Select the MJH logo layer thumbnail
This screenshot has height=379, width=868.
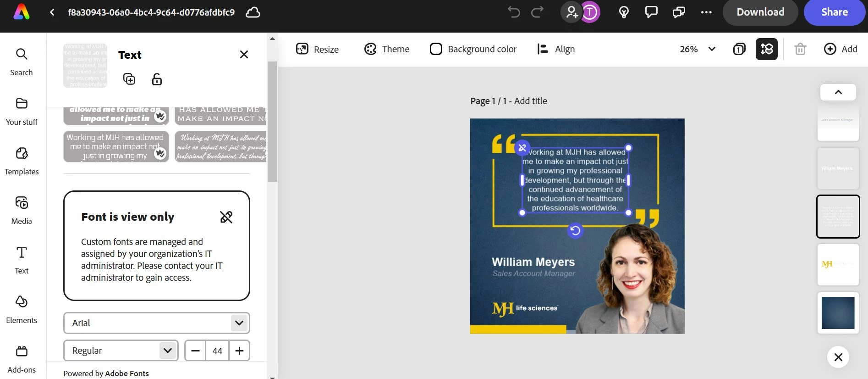click(838, 265)
